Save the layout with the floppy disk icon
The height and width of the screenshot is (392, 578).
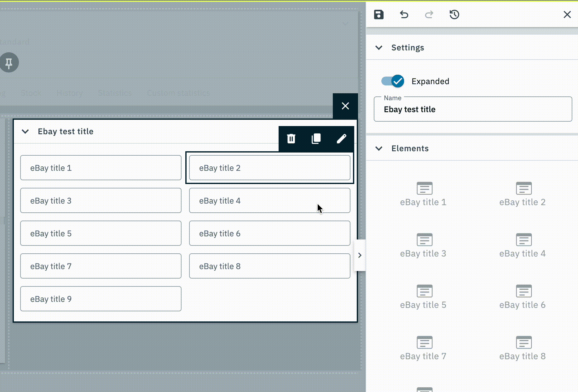coord(379,14)
